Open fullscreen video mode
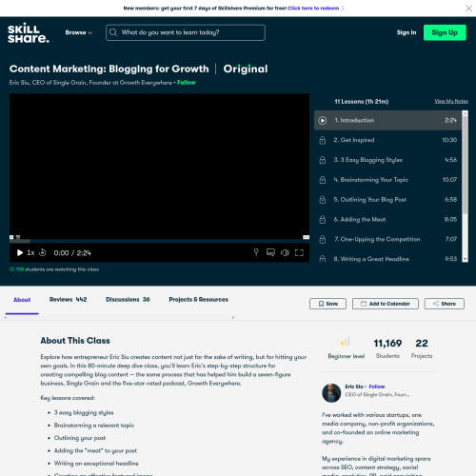 tap(299, 252)
